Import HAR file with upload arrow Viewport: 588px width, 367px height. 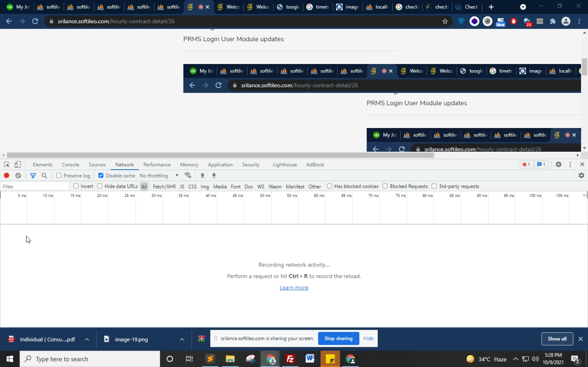coord(202,175)
